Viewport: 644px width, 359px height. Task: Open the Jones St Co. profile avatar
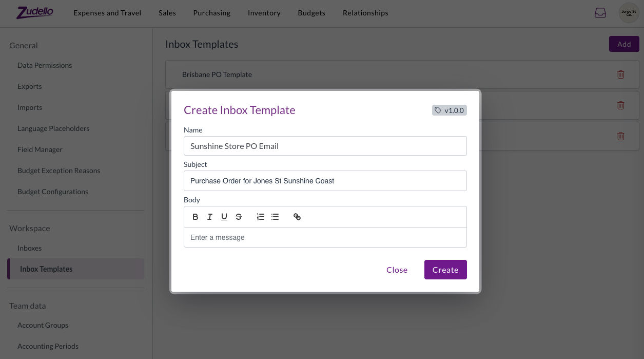tap(629, 13)
